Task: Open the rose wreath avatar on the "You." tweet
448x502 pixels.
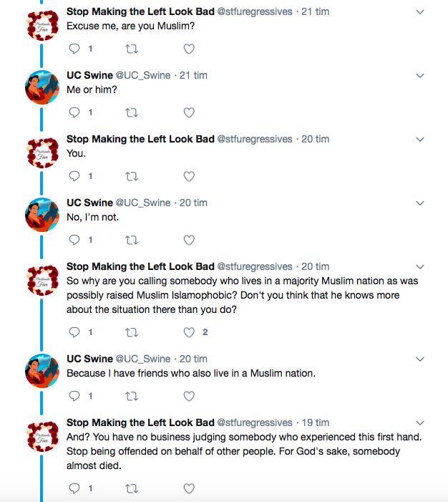Action: pos(42,153)
